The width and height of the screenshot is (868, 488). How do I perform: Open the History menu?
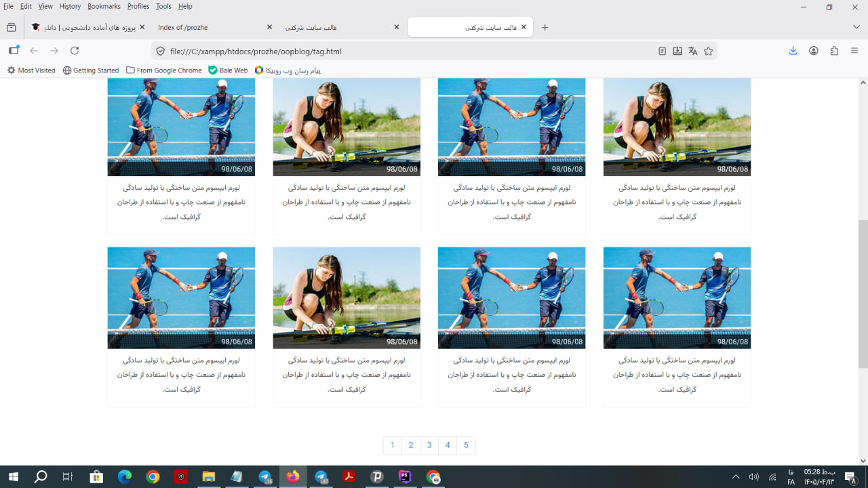(x=70, y=6)
